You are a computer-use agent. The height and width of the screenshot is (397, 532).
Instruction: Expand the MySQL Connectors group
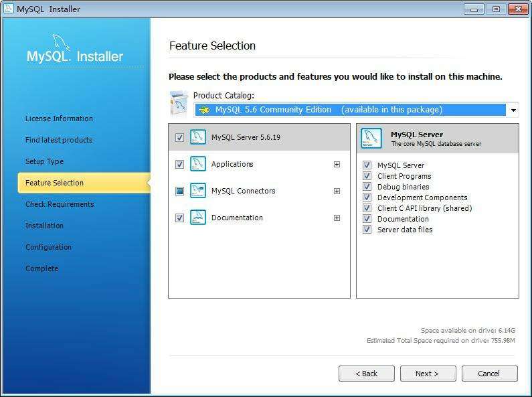tap(337, 191)
